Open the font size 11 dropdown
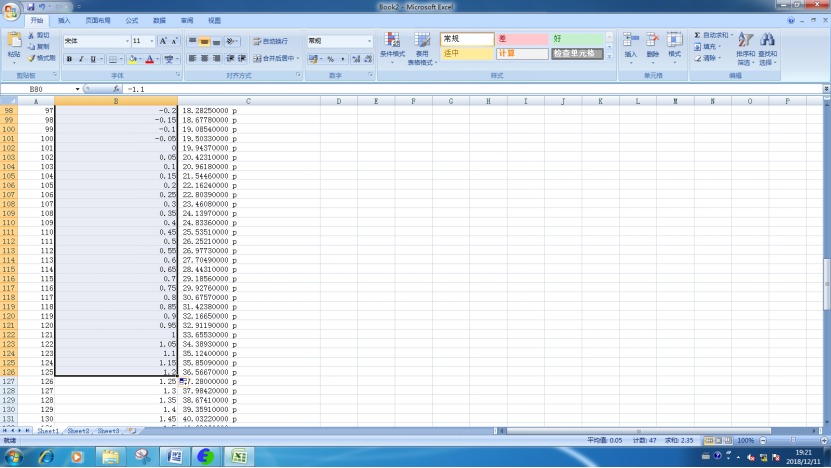Image resolution: width=831 pixels, height=468 pixels. (x=152, y=41)
